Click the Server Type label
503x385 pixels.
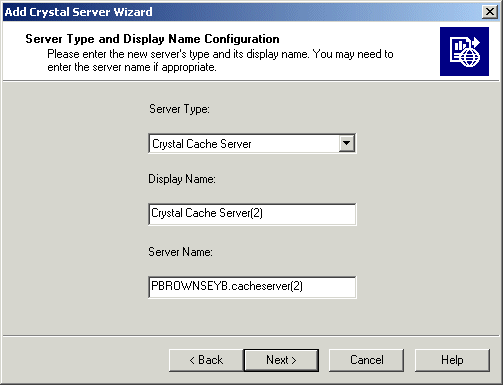[179, 109]
